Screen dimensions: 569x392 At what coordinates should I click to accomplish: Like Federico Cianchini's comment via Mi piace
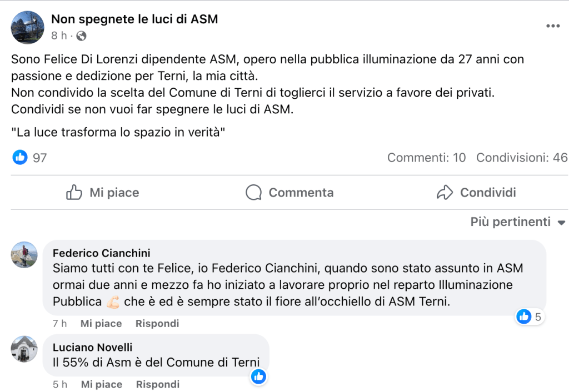coord(101,323)
